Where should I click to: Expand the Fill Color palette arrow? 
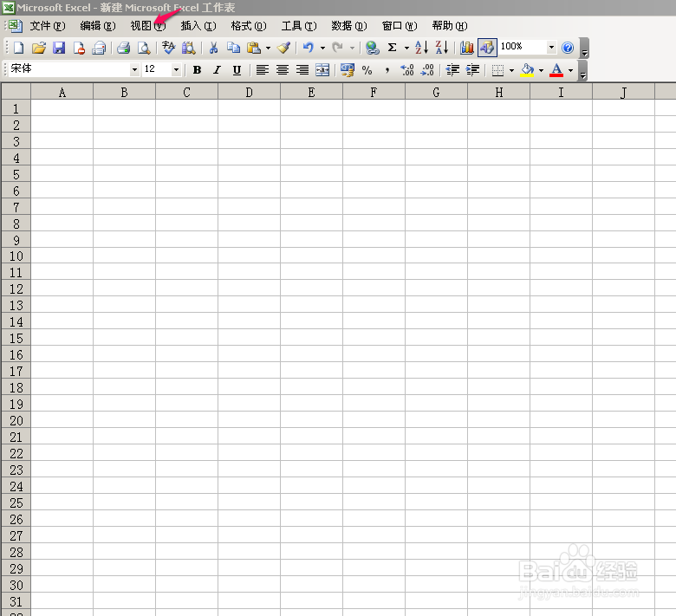[x=541, y=70]
